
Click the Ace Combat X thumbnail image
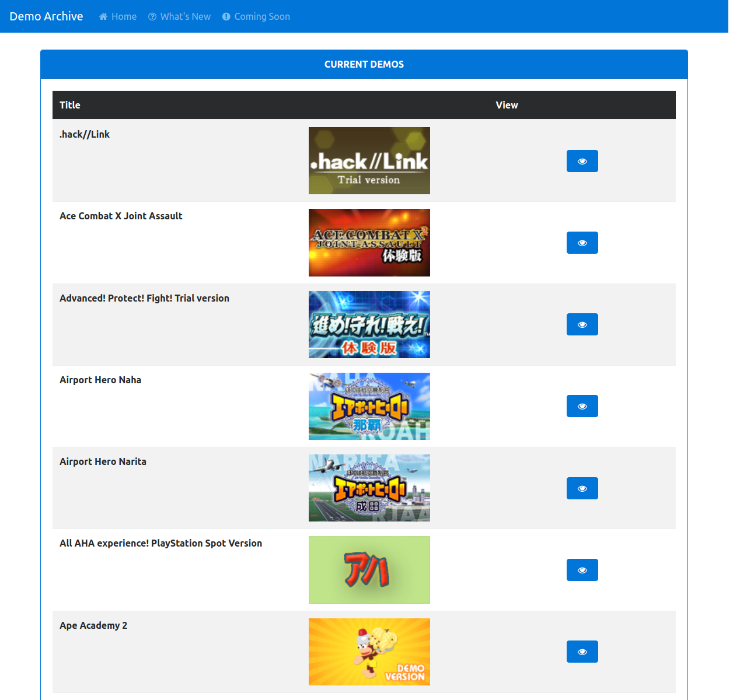369,243
